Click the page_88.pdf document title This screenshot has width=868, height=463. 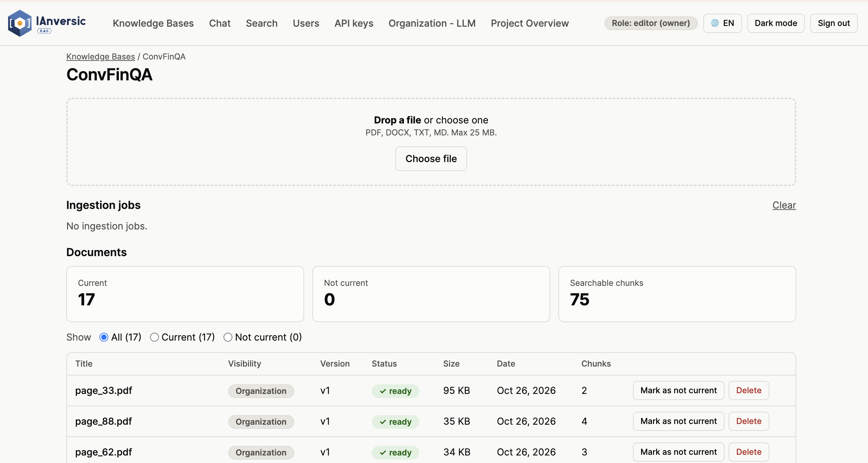(104, 421)
